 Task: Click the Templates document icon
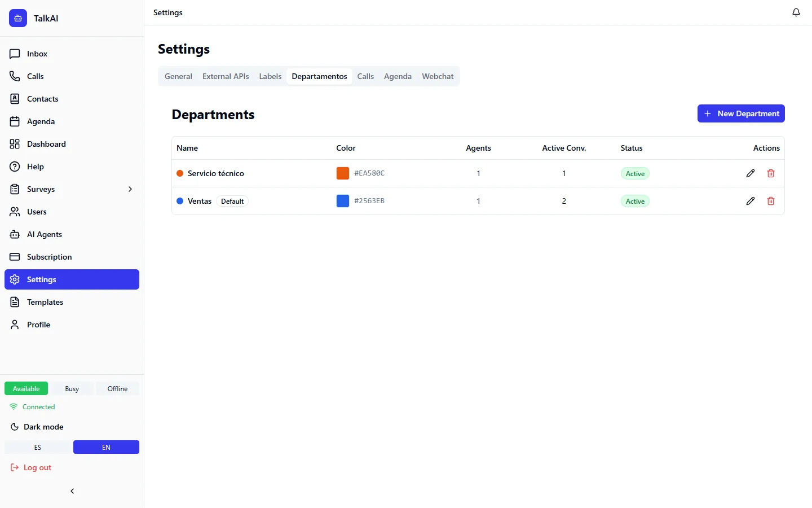click(x=15, y=302)
